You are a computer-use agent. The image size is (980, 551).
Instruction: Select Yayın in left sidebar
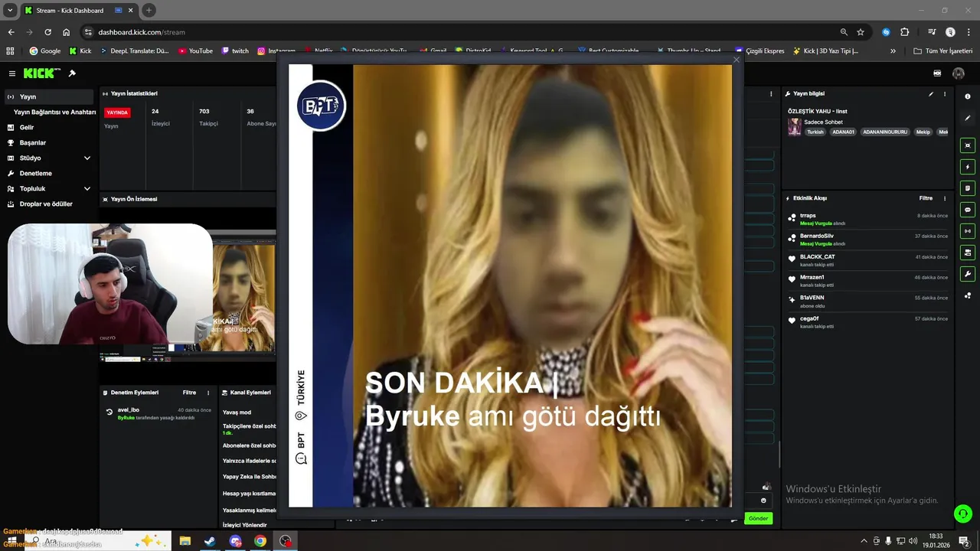(x=50, y=96)
